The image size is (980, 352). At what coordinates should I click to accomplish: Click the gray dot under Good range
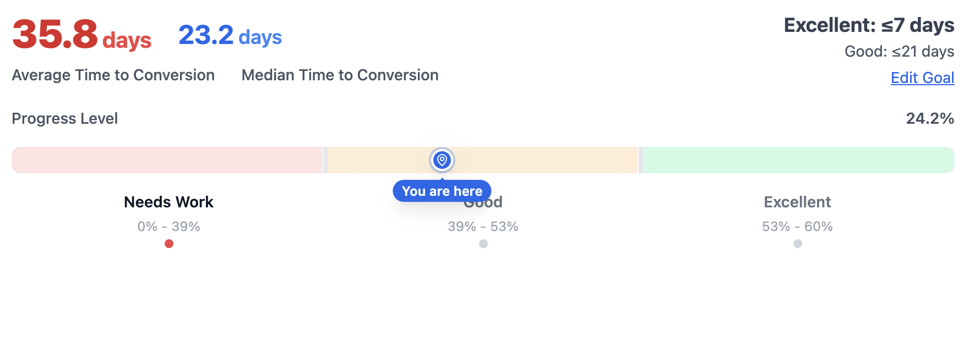coord(483,244)
